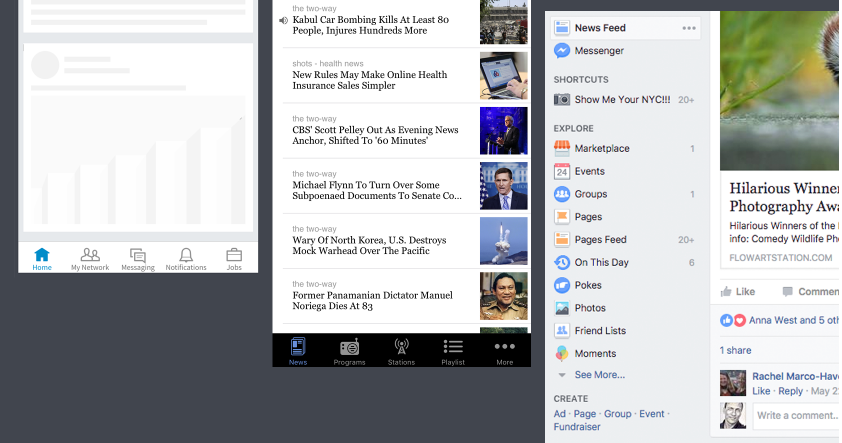
Task: Open News Feed options ellipsis
Action: coord(689,28)
